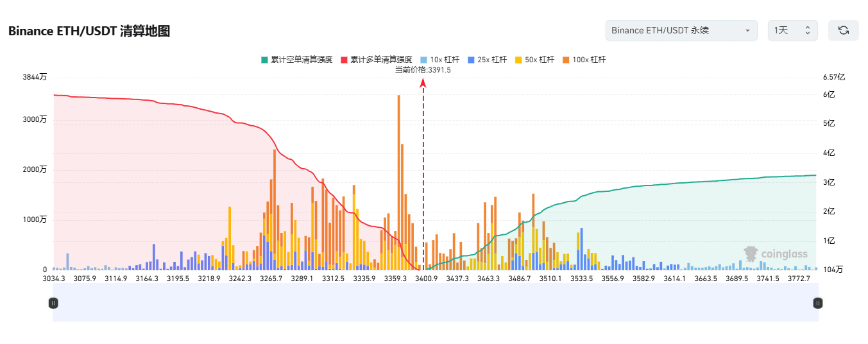
Task: Hide the 10x 杠杆 legend series
Action: point(439,60)
